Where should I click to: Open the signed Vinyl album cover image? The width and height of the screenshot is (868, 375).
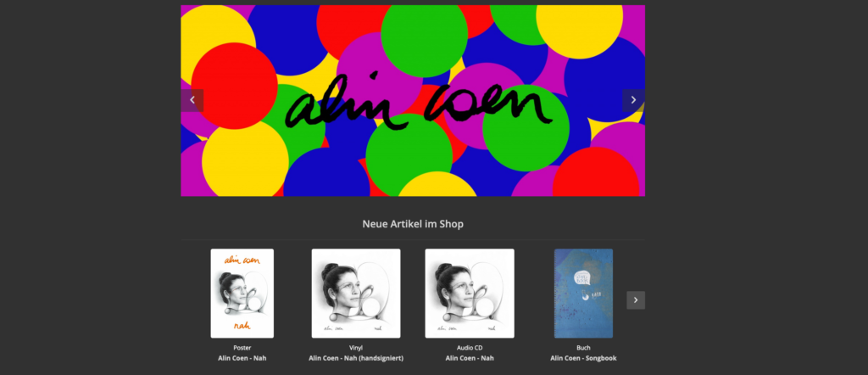[356, 293]
